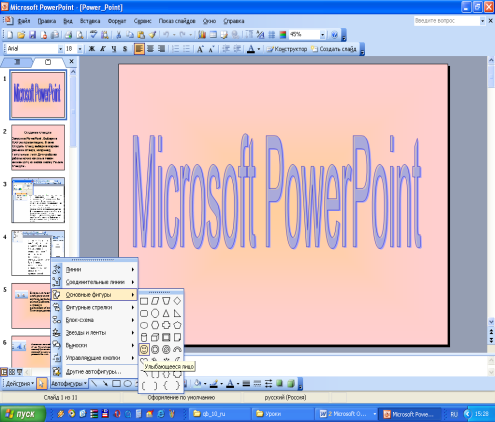Toggle text Shadow (S) formatting
This screenshot has width=495, height=422.
[x=125, y=49]
